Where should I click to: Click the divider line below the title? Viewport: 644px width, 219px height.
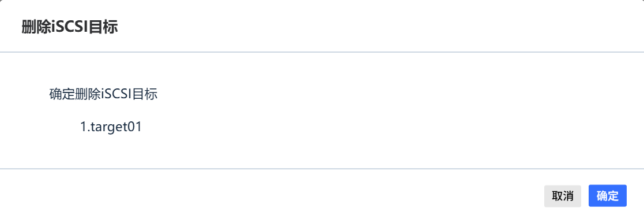tap(322, 52)
